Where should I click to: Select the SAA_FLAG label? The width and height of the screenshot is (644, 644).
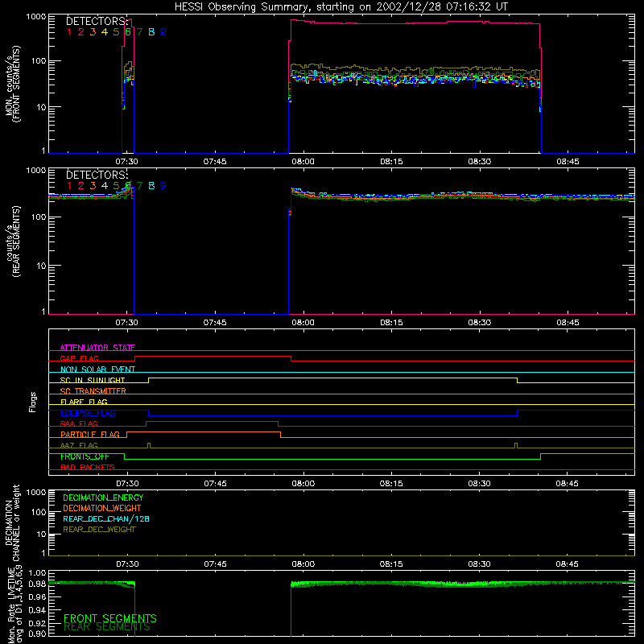click(79, 423)
